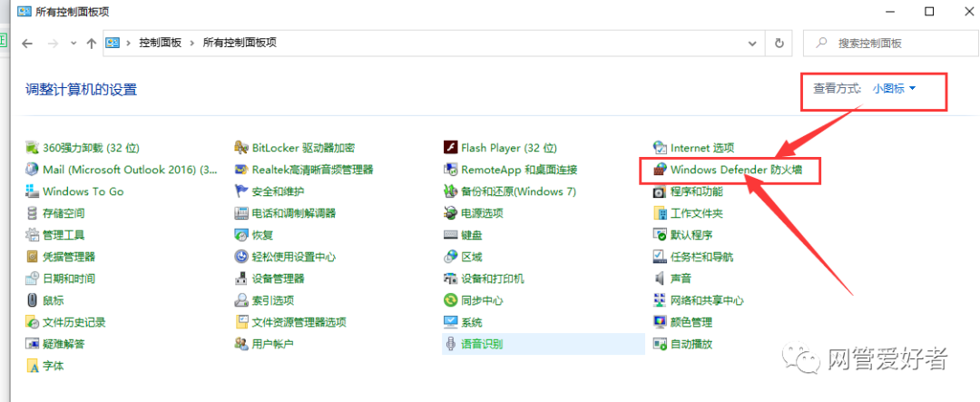Open the 系统 link
This screenshot has height=402, width=980.
pos(472,323)
